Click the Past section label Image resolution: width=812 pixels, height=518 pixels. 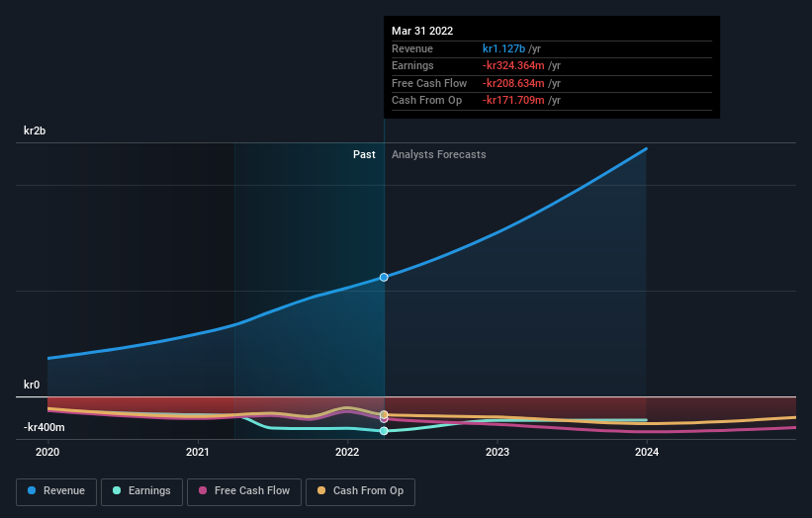click(x=364, y=155)
